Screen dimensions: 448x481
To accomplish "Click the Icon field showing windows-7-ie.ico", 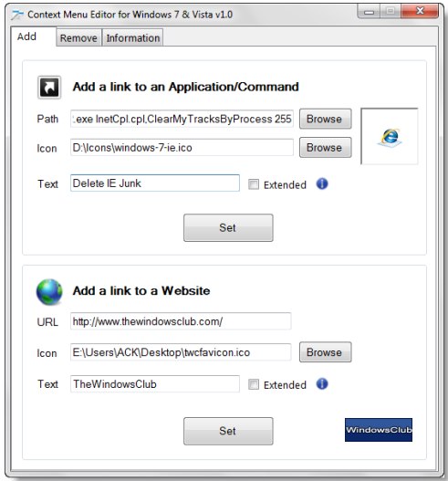I will pos(182,148).
